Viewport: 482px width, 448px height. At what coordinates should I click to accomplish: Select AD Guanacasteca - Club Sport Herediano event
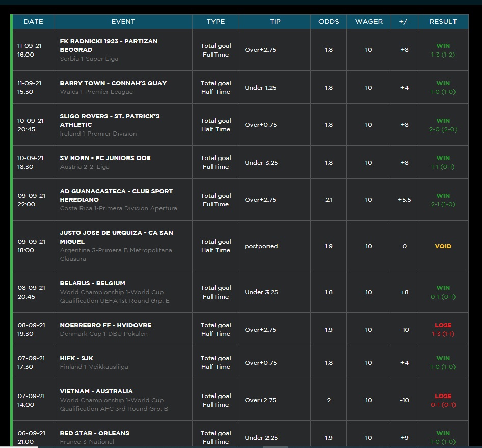point(116,196)
